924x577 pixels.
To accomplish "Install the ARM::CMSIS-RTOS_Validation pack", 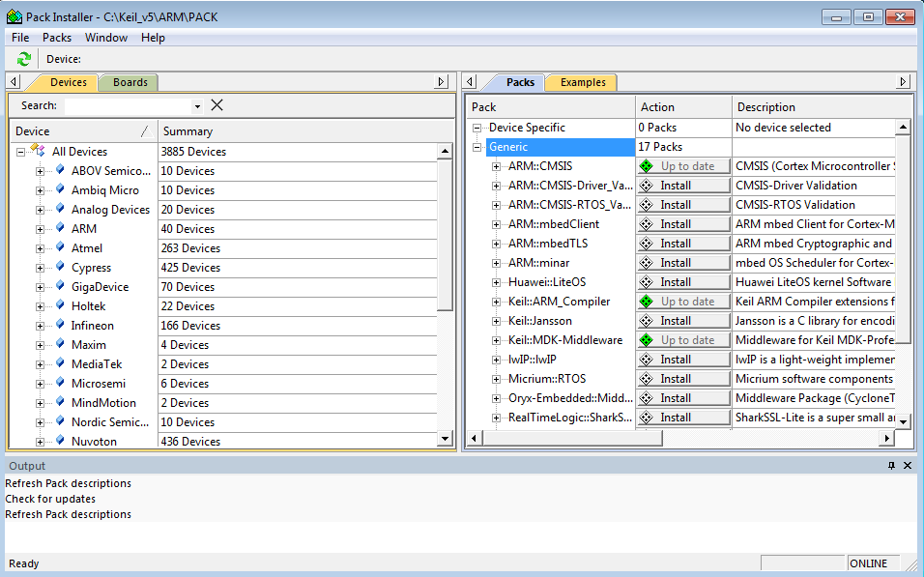I will point(683,205).
